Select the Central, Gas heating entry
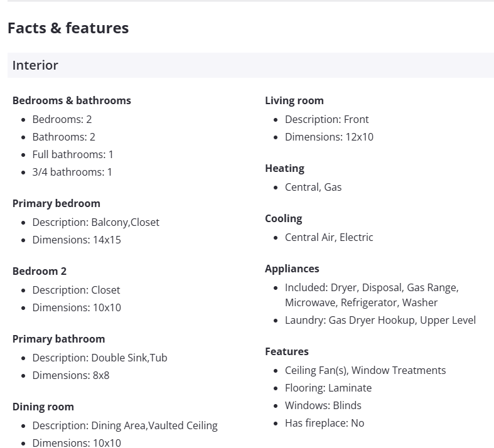Image resolution: width=494 pixels, height=448 pixels. click(313, 187)
